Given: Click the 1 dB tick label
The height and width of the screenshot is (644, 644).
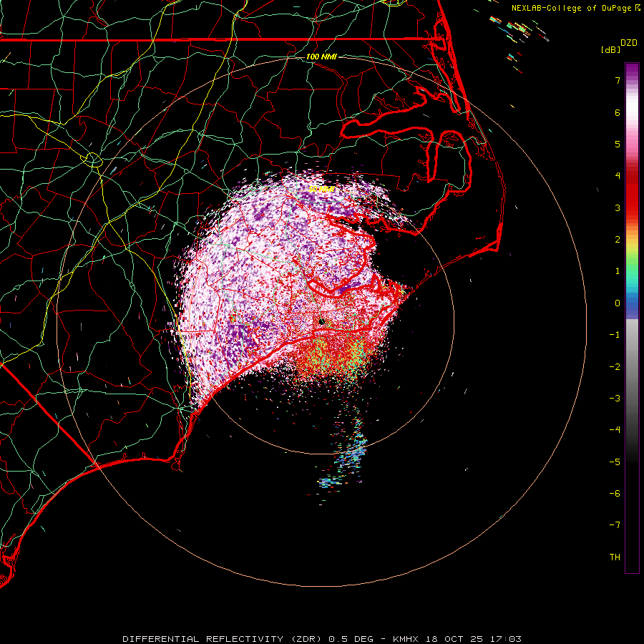Looking at the screenshot, I should click(x=618, y=271).
